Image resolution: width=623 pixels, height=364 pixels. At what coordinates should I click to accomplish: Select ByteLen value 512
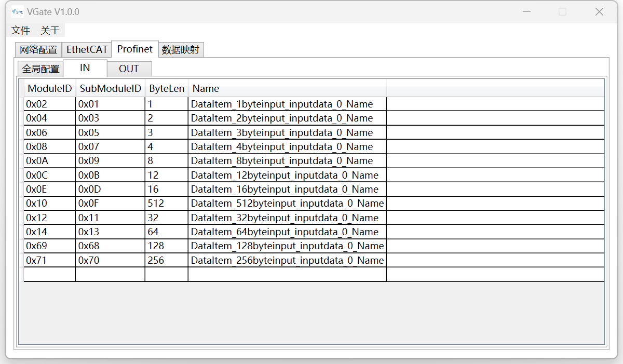tap(166, 203)
